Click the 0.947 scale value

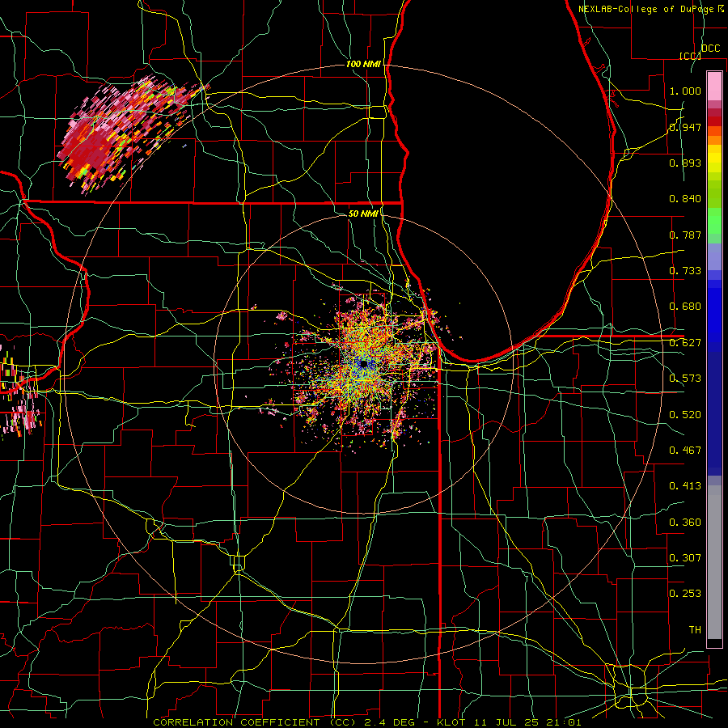coord(685,127)
